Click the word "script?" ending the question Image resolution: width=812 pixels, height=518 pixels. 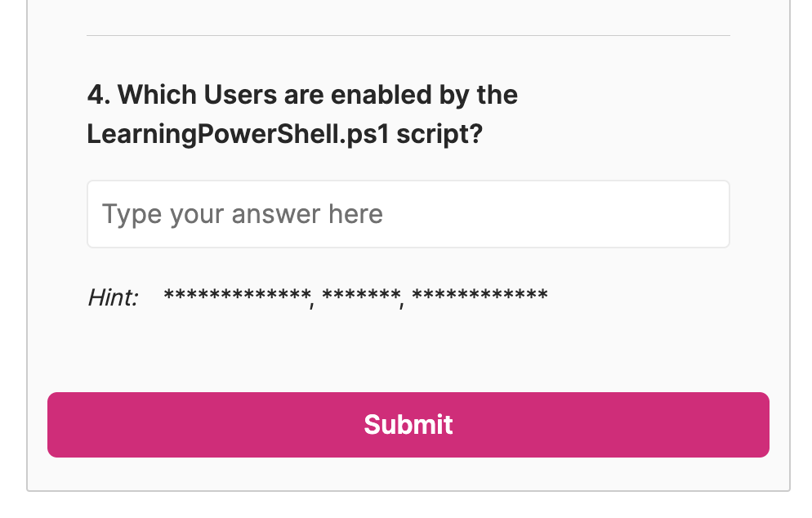pyautogui.click(x=439, y=134)
